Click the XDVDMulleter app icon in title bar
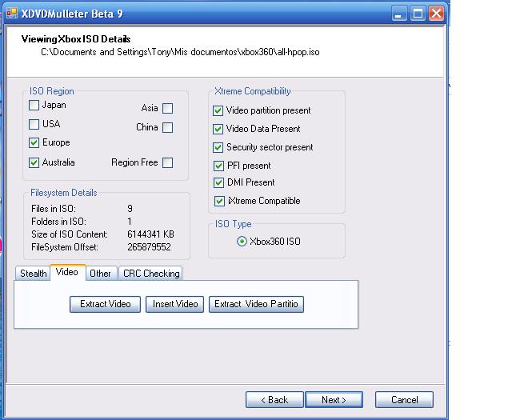512x420 pixels. point(12,14)
